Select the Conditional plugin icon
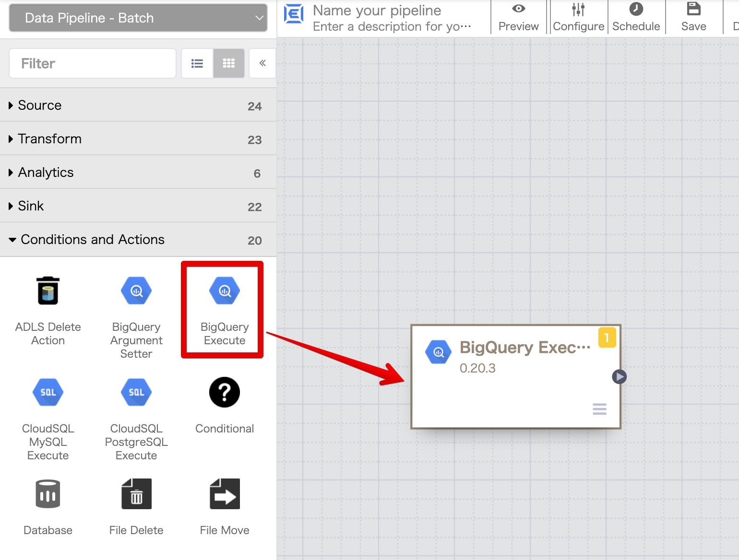Screen dimensions: 739x560 coord(224,393)
